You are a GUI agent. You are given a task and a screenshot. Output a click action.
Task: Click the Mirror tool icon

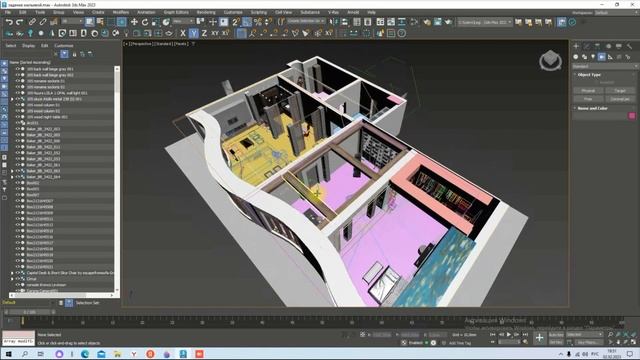click(334, 22)
